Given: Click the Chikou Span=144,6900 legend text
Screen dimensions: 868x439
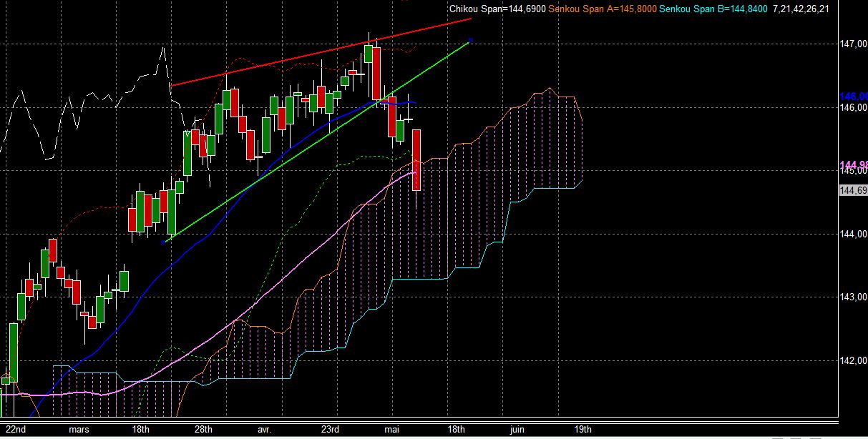Looking at the screenshot, I should point(497,9).
